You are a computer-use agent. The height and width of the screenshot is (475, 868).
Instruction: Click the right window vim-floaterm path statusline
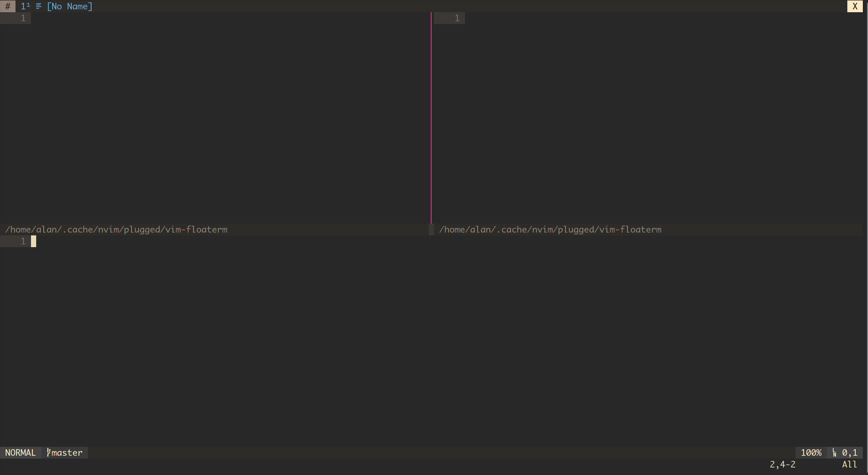550,229
